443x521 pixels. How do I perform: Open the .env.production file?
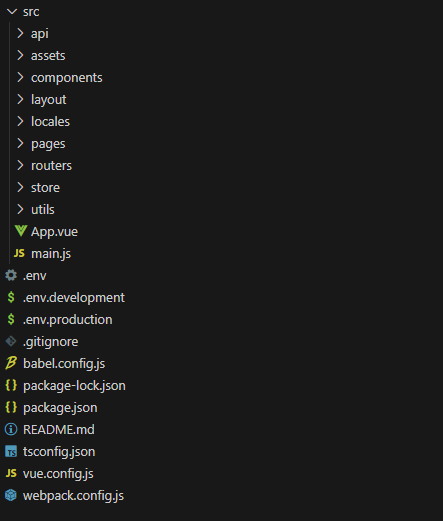67,319
